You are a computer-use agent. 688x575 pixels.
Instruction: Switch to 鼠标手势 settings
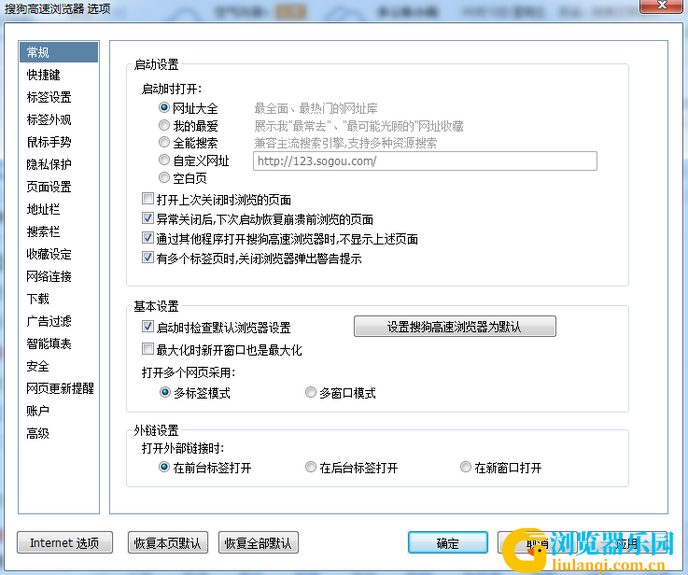(49, 142)
